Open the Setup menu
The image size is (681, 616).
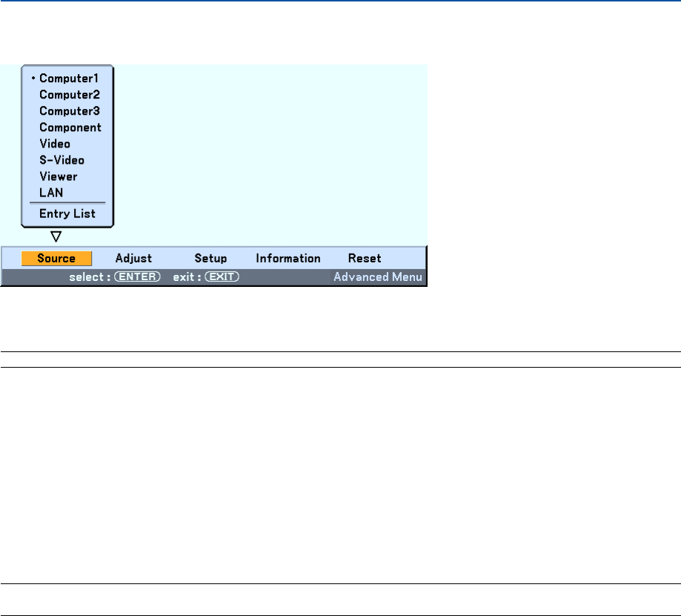tap(210, 259)
